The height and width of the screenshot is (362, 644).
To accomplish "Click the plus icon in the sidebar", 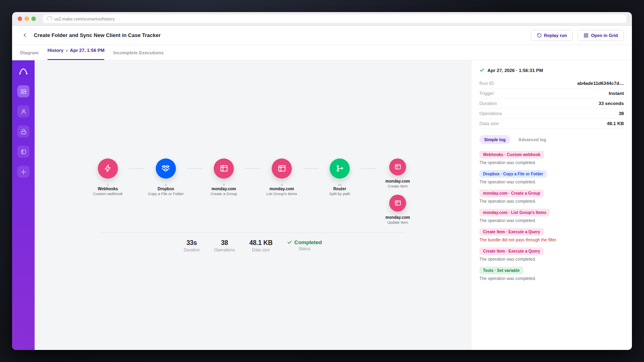I will (23, 172).
